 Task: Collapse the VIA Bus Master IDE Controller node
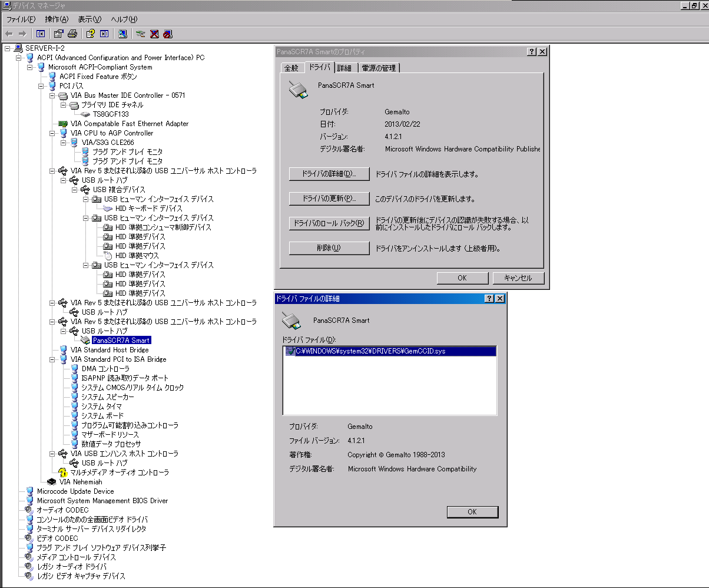pos(52,95)
